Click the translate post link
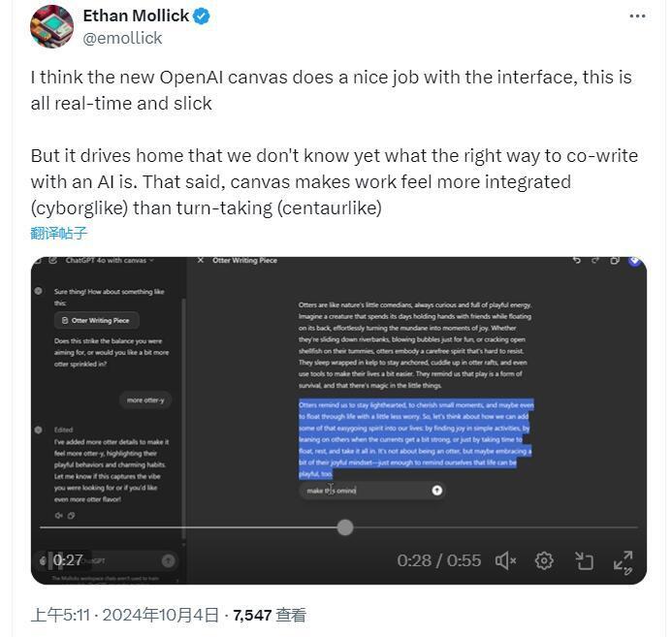Viewport: 672px width, 637px height. point(59,233)
